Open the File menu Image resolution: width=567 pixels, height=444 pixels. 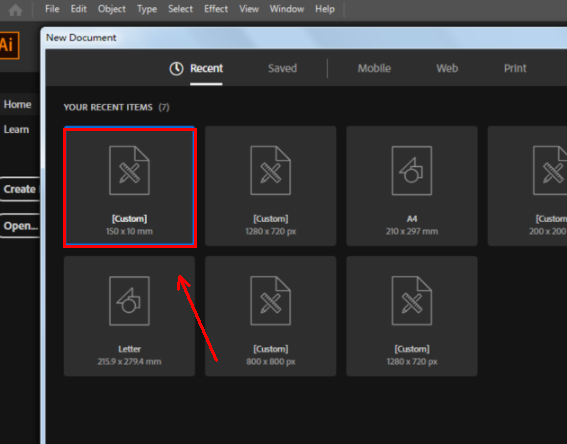[x=52, y=9]
